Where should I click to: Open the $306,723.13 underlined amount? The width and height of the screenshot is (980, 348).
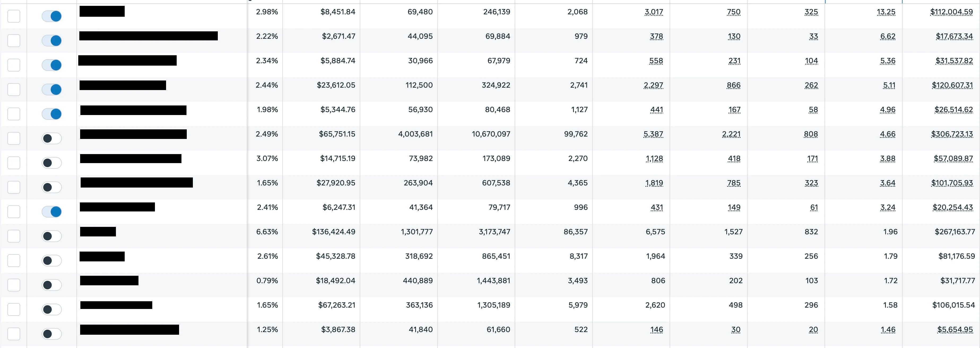point(951,134)
